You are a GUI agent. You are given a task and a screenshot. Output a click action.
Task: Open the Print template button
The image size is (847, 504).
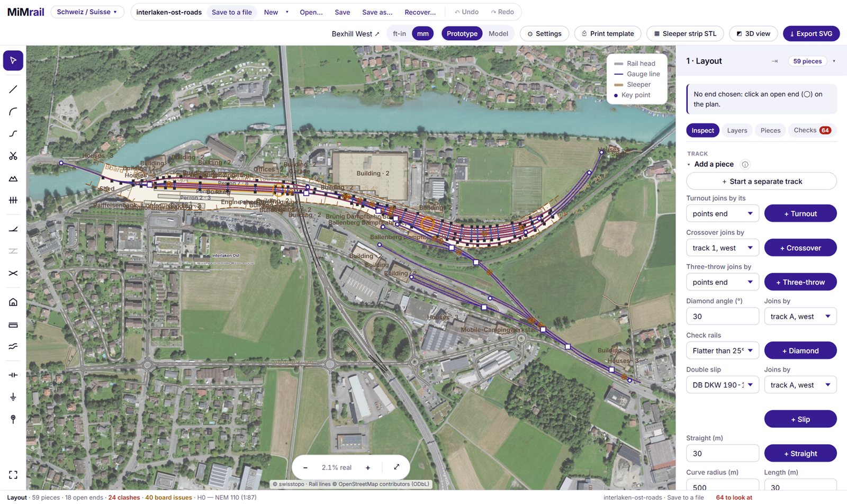click(x=608, y=34)
